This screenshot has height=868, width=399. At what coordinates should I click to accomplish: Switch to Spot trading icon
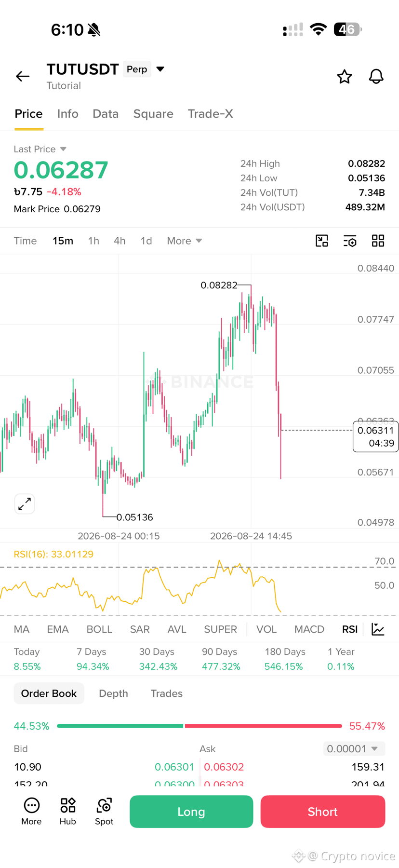[x=104, y=812]
